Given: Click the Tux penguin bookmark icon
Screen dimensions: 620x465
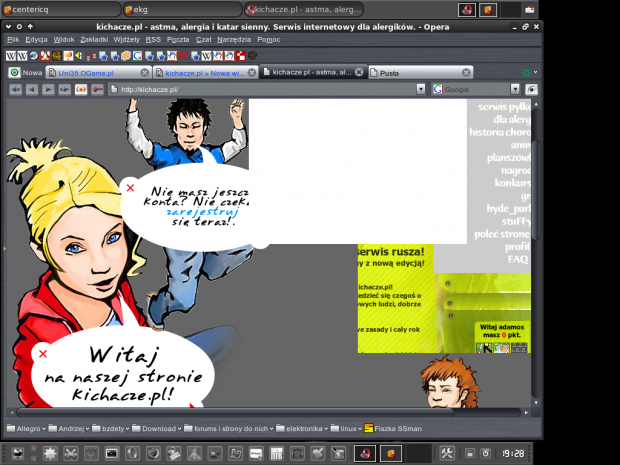Looking at the screenshot, I should point(45,56).
